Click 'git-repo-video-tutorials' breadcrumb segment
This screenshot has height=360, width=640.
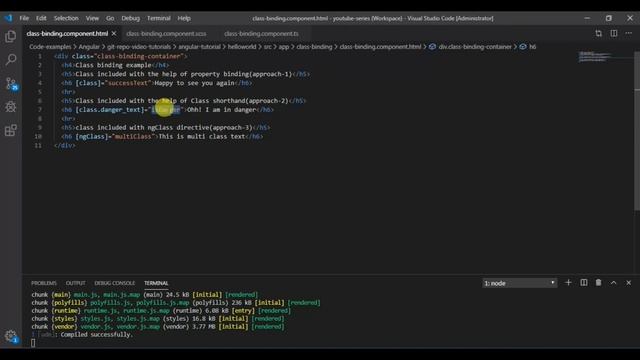point(139,47)
